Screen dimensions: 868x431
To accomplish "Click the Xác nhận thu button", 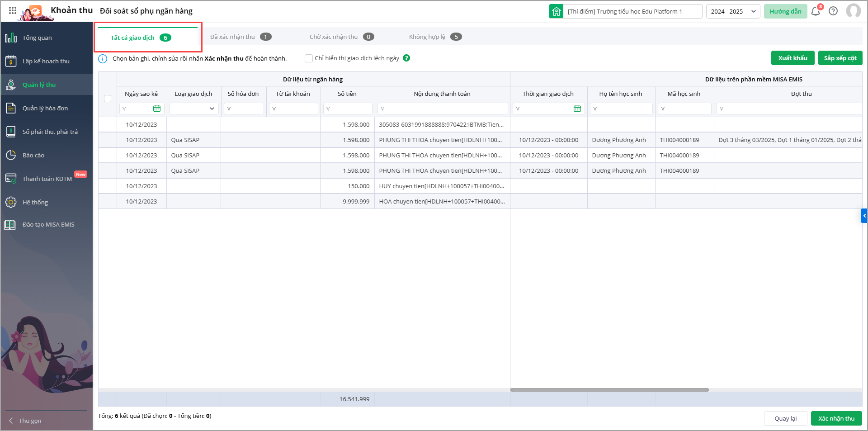I will tap(836, 418).
